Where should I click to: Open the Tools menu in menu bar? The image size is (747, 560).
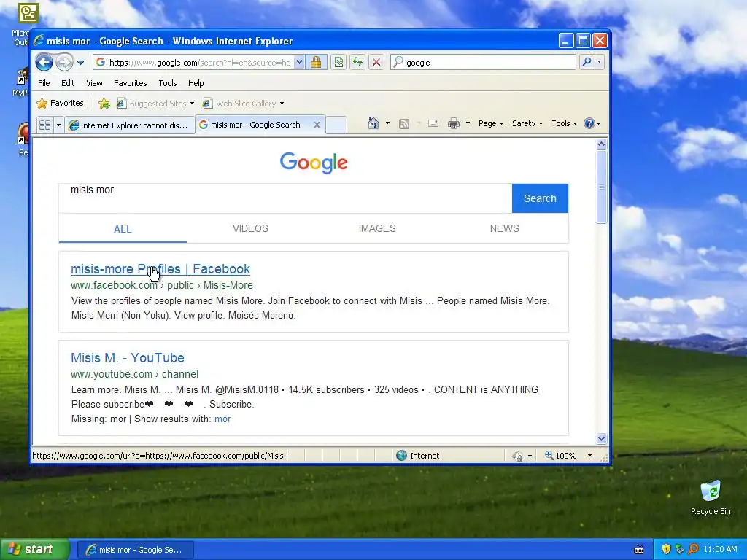[168, 83]
